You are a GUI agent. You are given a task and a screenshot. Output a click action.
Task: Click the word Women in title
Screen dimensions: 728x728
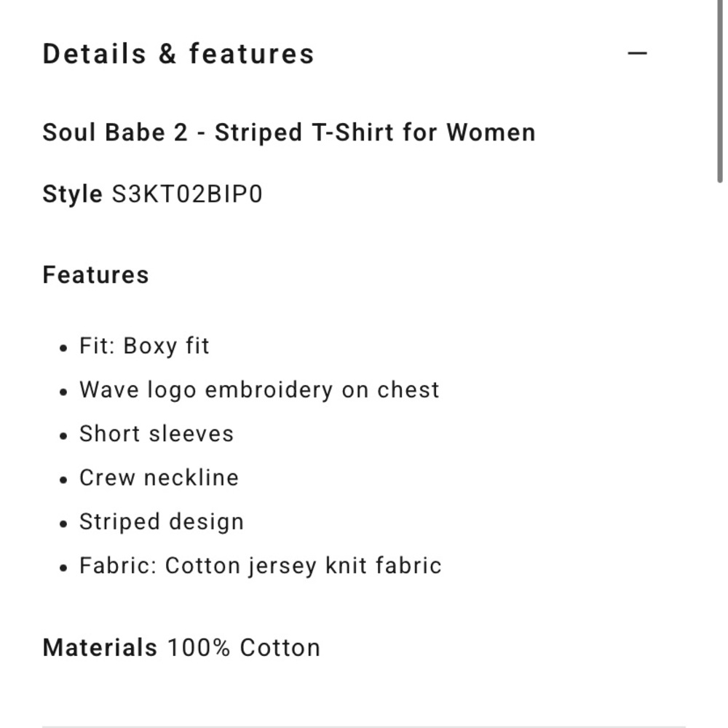pos(491,132)
